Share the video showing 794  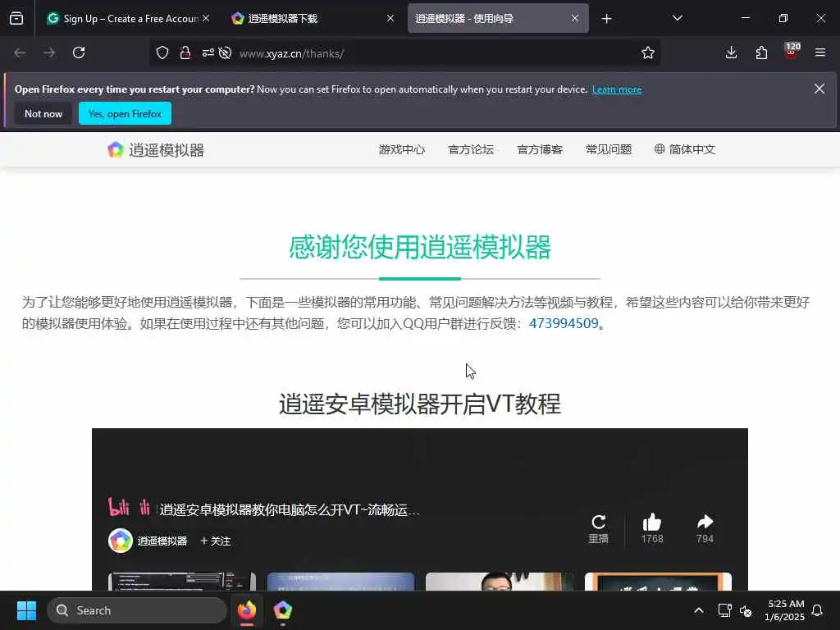(x=705, y=529)
